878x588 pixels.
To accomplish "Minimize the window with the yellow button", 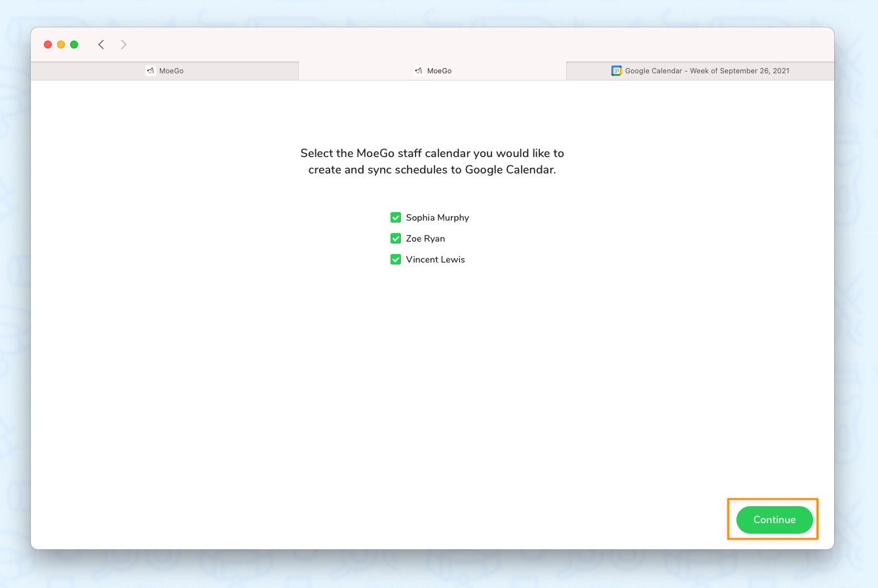I will (x=61, y=45).
